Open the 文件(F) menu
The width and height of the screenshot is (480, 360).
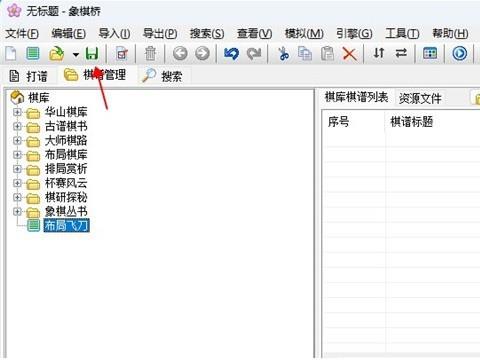click(22, 33)
